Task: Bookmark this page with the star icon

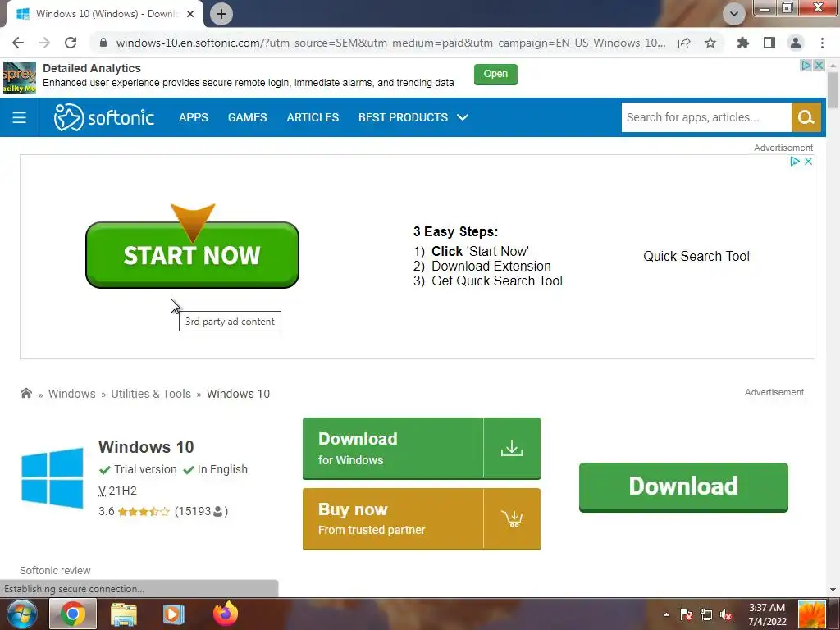Action: pyautogui.click(x=710, y=43)
